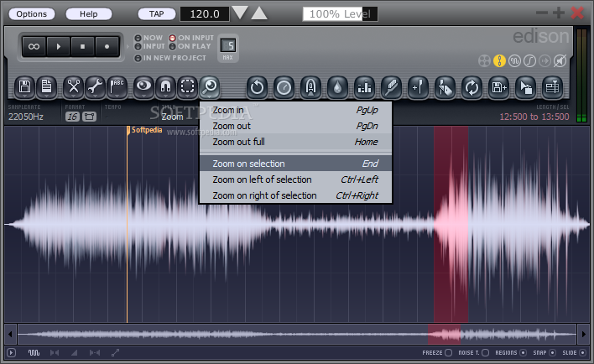Click the plus-marker Add marker icon
Image resolution: width=594 pixels, height=364 pixels.
(418, 87)
